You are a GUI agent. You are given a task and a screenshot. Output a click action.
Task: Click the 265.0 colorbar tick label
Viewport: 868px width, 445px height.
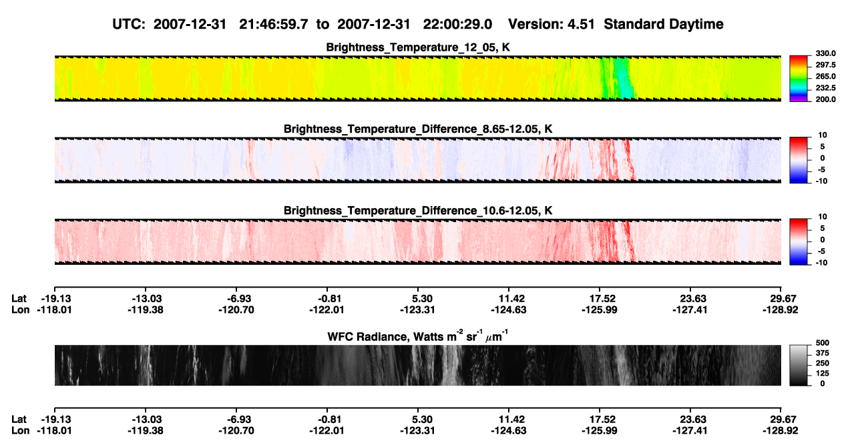827,77
